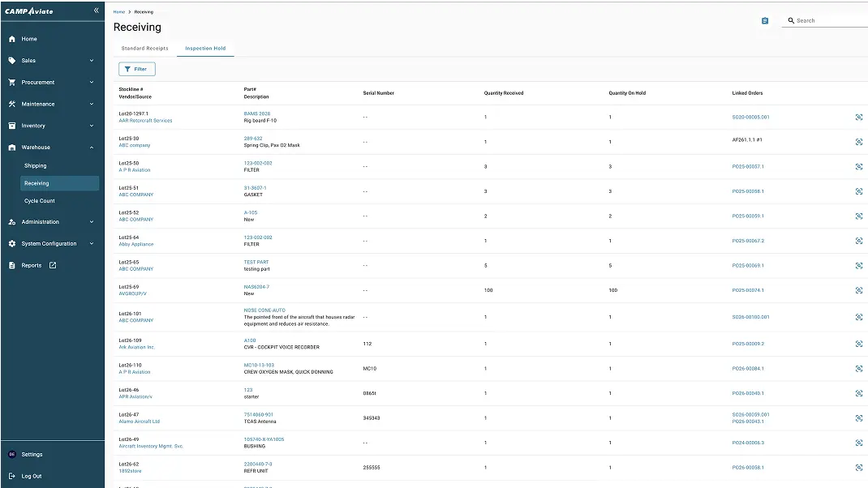Viewport: 868px width, 488px height.
Task: Select Receiving in the sidebar
Action: tap(60, 183)
